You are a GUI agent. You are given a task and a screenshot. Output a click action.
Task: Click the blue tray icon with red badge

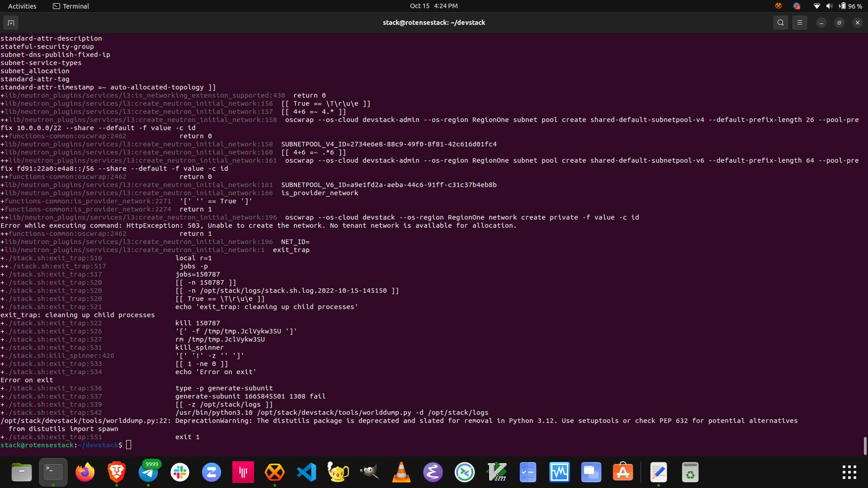797,6
